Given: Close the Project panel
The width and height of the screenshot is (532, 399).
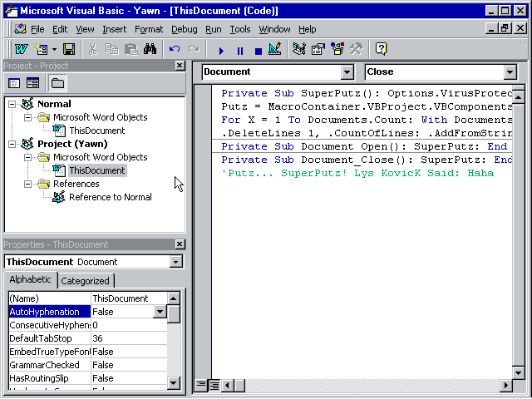Looking at the screenshot, I should [x=180, y=66].
